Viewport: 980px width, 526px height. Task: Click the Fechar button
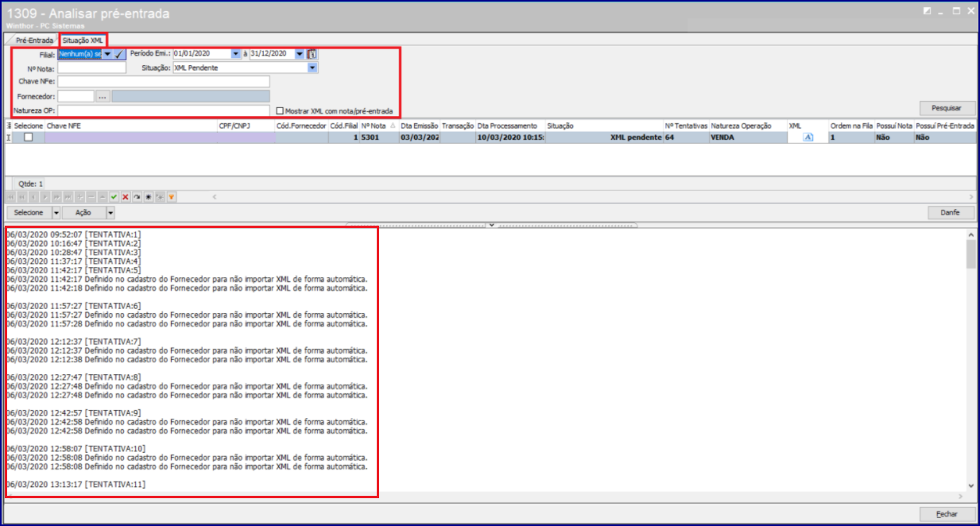click(947, 514)
